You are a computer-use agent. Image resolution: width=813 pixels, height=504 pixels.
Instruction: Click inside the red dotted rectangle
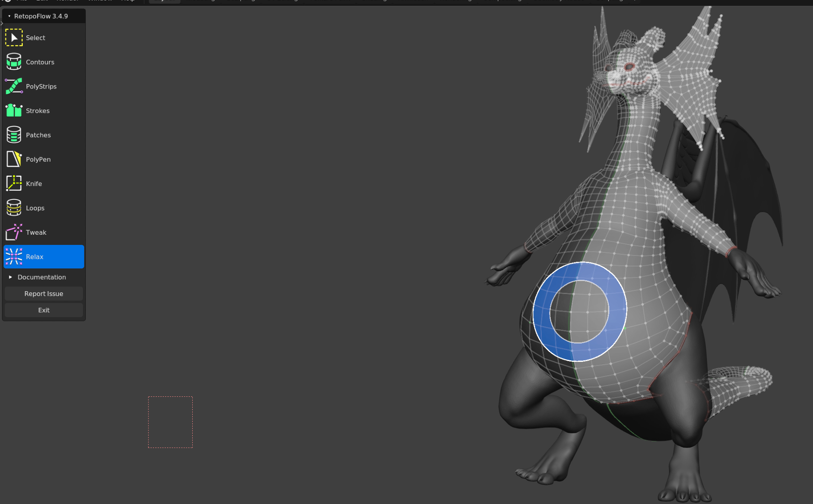click(x=170, y=422)
